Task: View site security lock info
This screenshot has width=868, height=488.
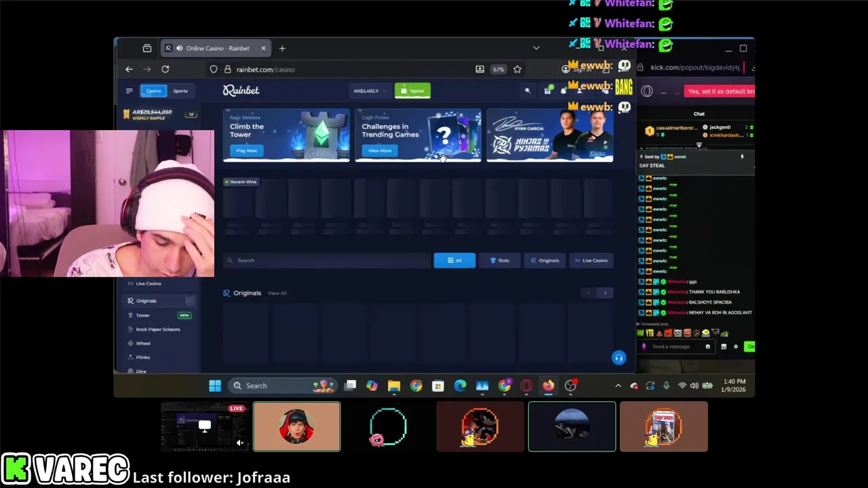Action: click(228, 69)
